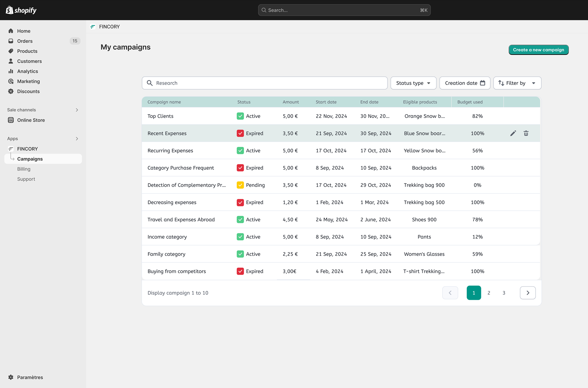588x388 pixels.
Task: Select the Detection of Complementary Pr... campaign
Action: point(187,185)
